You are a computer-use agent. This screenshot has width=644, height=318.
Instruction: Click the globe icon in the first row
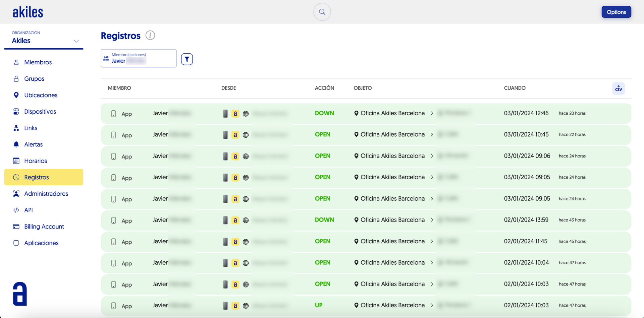[x=246, y=114]
